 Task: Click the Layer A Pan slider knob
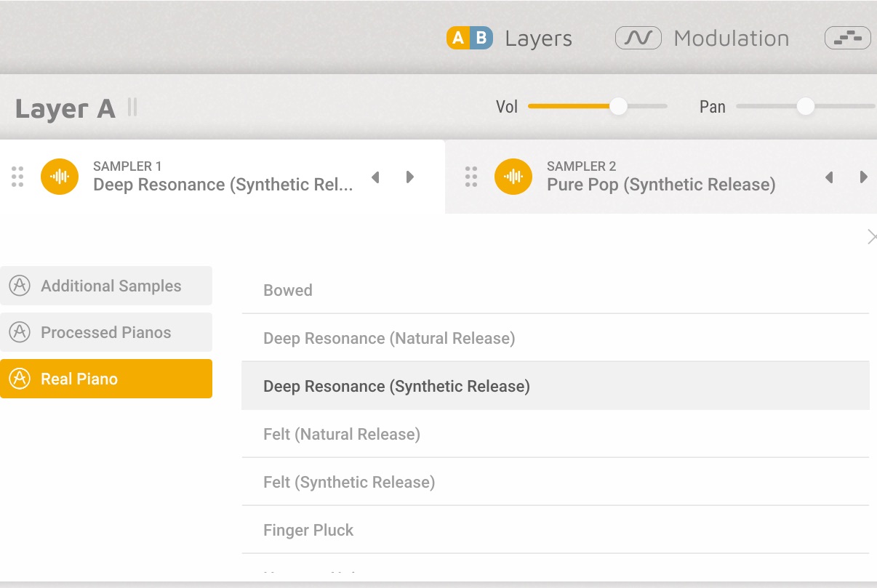click(805, 107)
